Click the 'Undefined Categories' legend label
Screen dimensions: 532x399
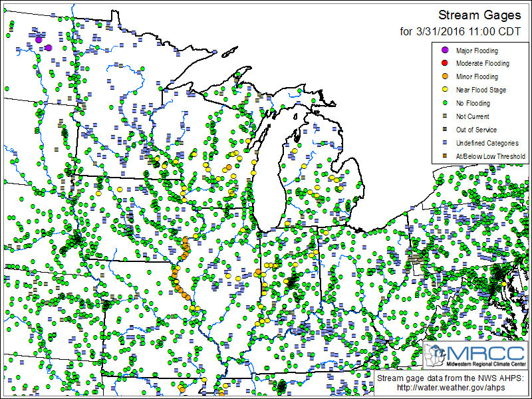pos(487,143)
